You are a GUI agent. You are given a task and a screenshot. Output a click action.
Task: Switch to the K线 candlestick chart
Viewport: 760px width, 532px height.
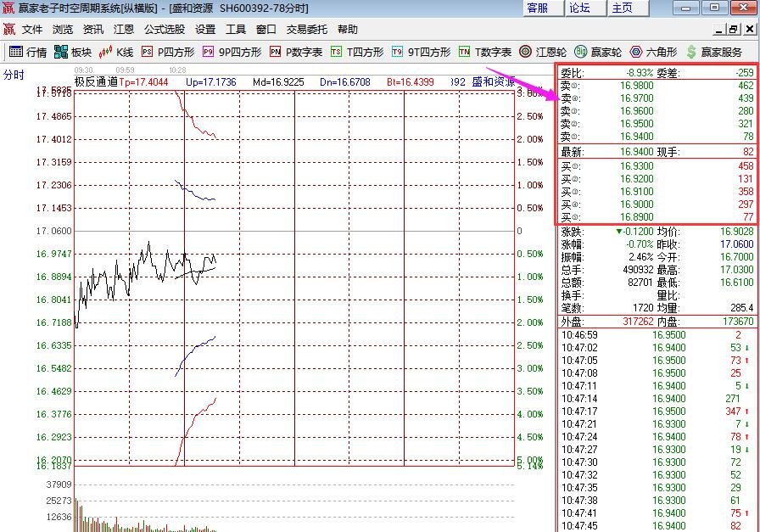point(116,52)
